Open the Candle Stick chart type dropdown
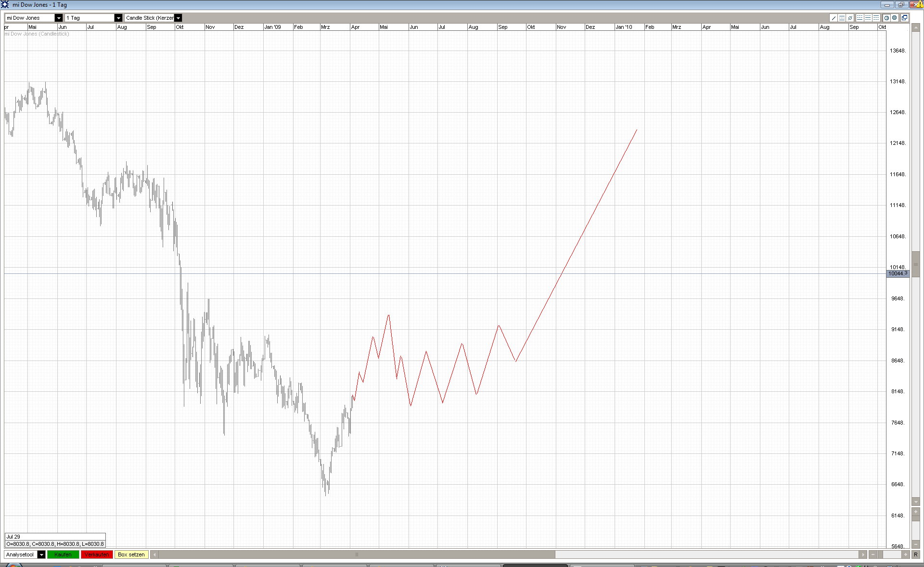Viewport: 924px width, 567px height. [x=178, y=18]
